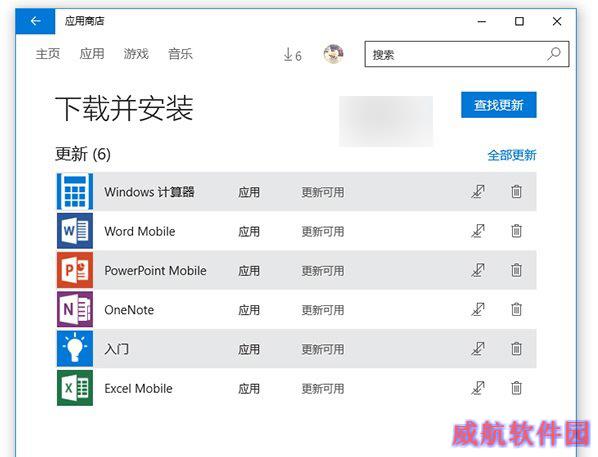598x457 pixels.
Task: Select the 入门 name text
Action: [117, 349]
